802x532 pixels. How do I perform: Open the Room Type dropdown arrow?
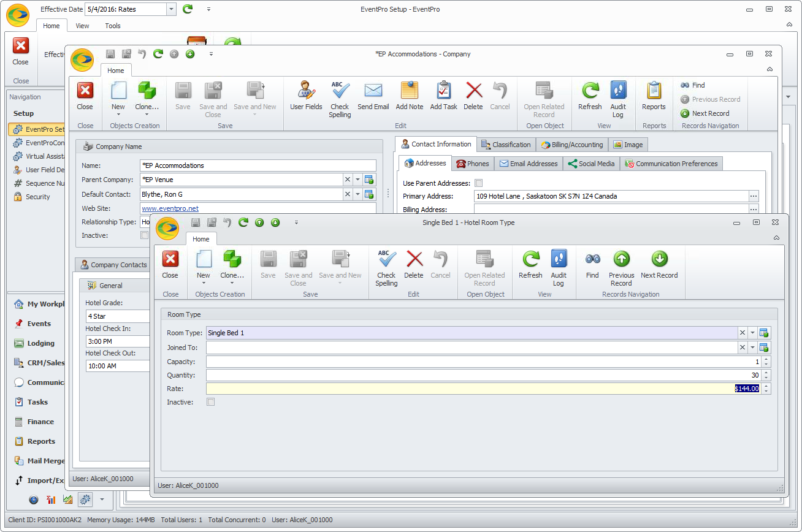(753, 333)
